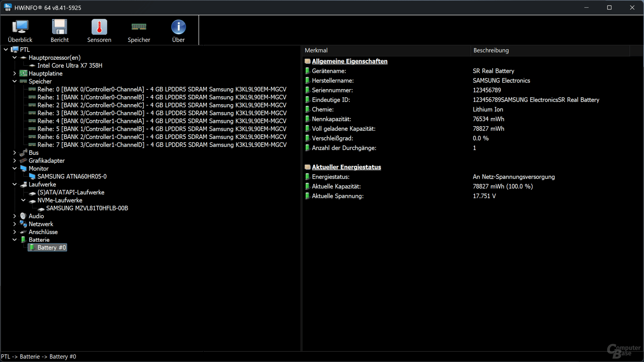This screenshot has height=362, width=644.
Task: Select SAMSUNG MZVL81T0HFLB-00B drive entry
Action: pyautogui.click(x=87, y=208)
